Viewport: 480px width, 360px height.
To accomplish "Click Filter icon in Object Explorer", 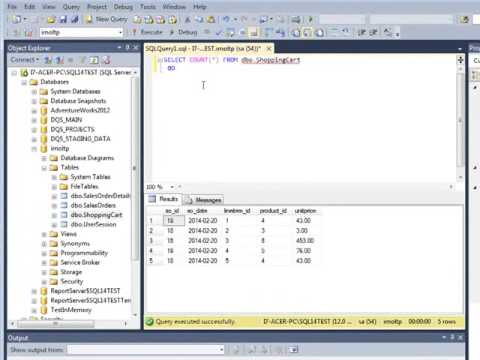I will [x=83, y=60].
